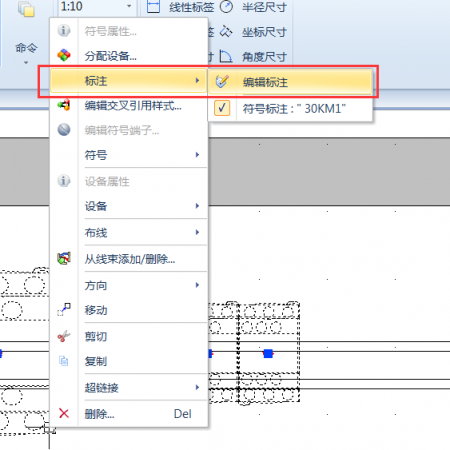Expand the 符号 submenu arrow
Viewport: 450px width, 450px height.
197,155
